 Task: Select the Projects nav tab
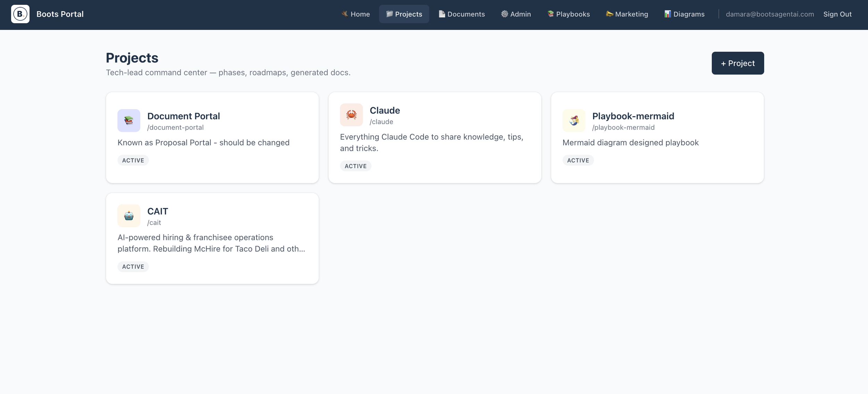point(404,14)
